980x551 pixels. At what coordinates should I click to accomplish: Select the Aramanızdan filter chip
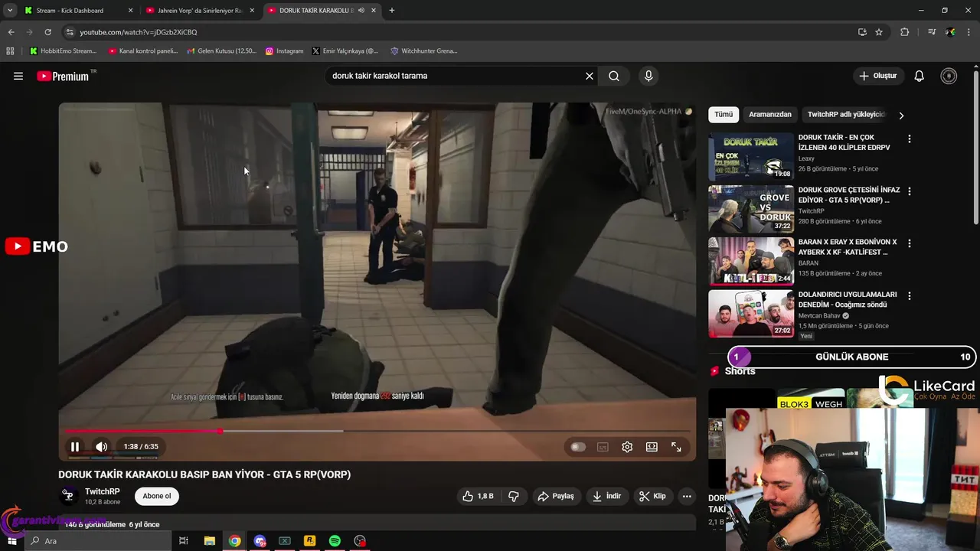[x=769, y=115]
